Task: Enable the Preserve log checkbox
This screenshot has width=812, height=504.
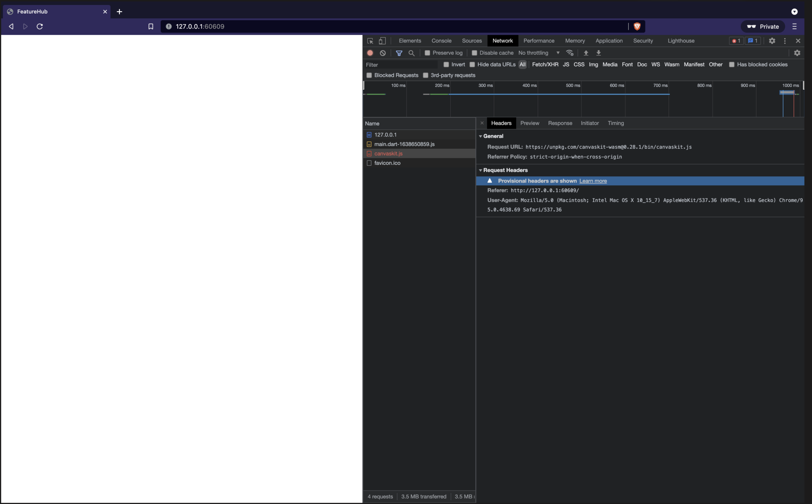Action: pyautogui.click(x=427, y=53)
